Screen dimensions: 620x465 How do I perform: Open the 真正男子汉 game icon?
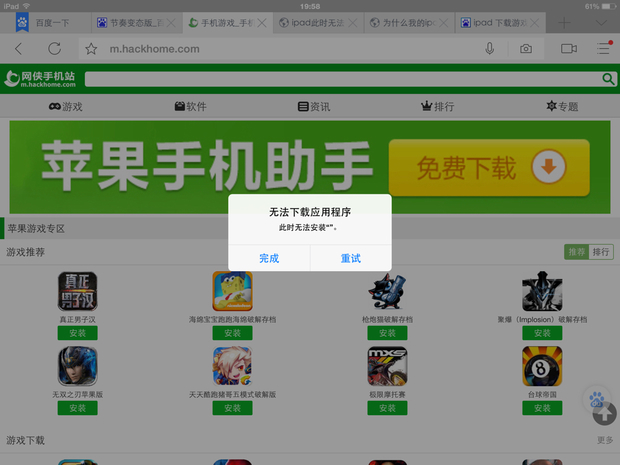[x=78, y=291]
